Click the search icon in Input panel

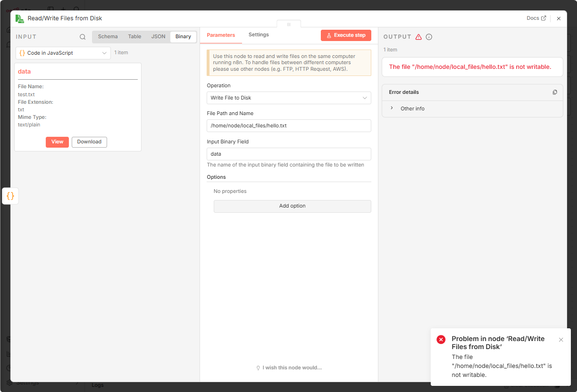[x=83, y=37]
